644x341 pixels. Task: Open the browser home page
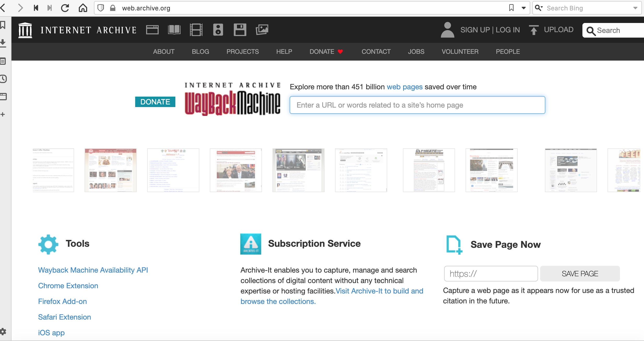(83, 8)
